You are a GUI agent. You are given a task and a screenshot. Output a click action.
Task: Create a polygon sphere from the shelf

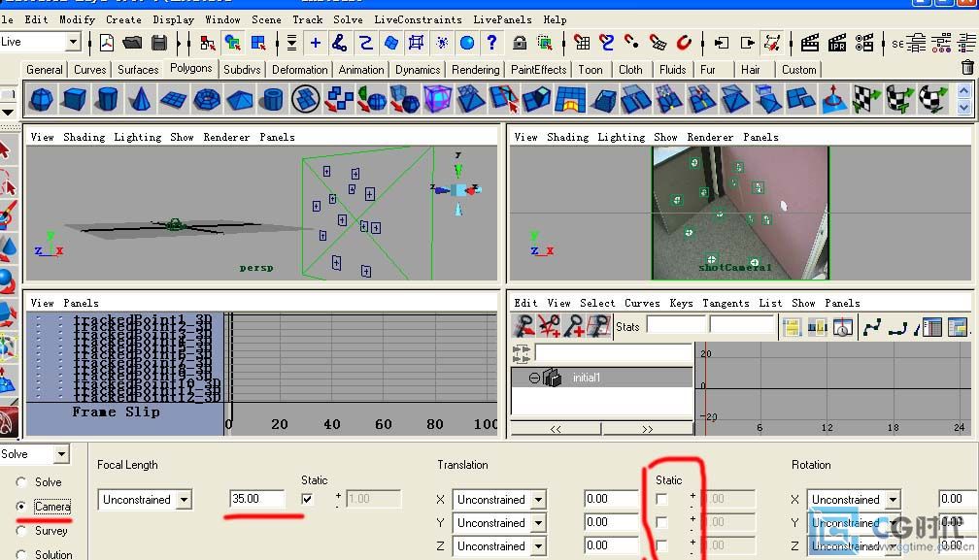click(x=42, y=99)
